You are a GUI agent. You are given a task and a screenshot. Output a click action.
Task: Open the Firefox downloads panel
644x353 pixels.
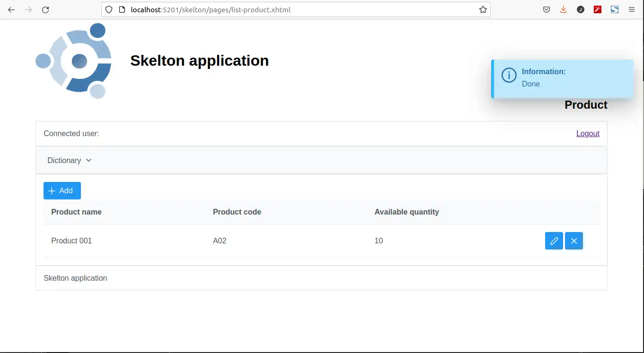pos(563,9)
